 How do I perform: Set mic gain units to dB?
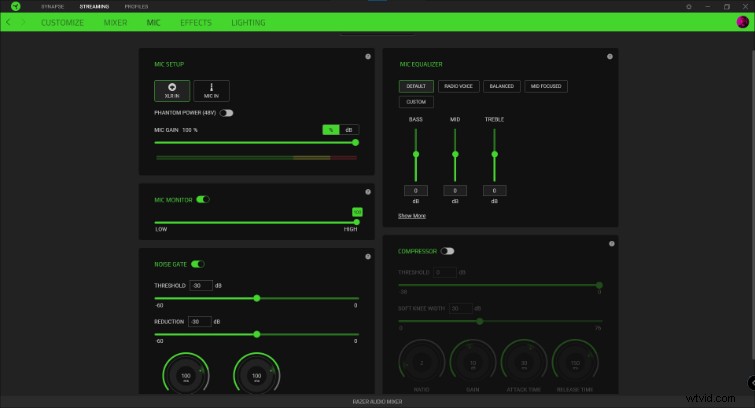[349, 130]
